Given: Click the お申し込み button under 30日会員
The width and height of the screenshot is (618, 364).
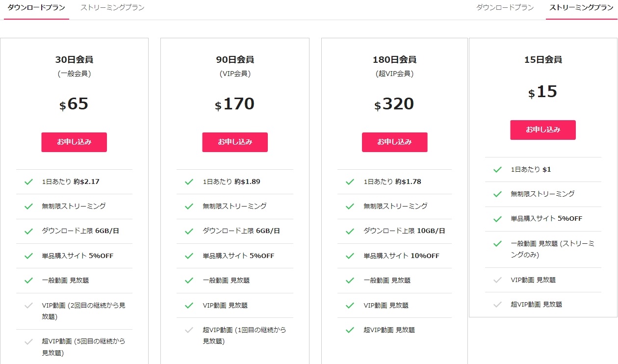Looking at the screenshot, I should 74,142.
